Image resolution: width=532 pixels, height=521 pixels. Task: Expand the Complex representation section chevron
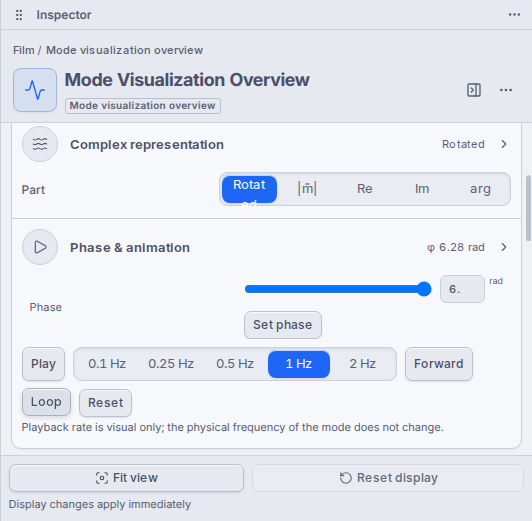504,144
